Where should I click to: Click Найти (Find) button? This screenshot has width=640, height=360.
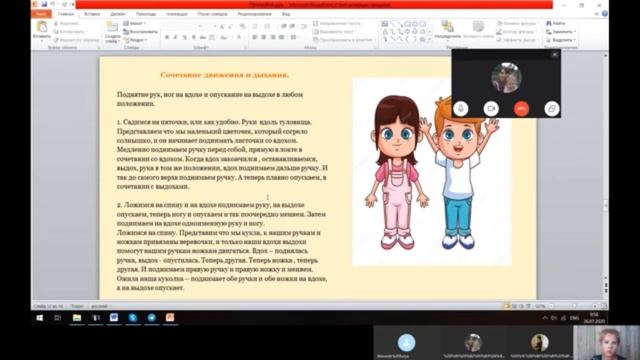[556, 23]
